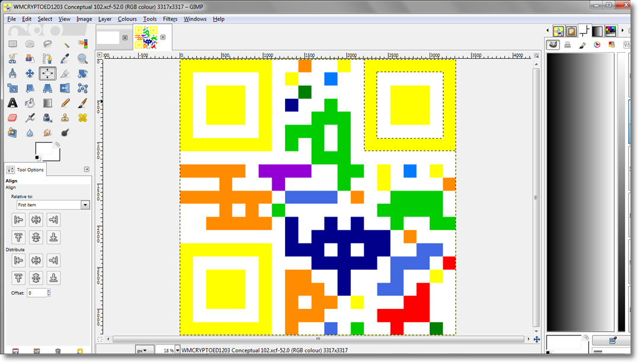Open the Windows menu
640x364 pixels.
(x=195, y=19)
